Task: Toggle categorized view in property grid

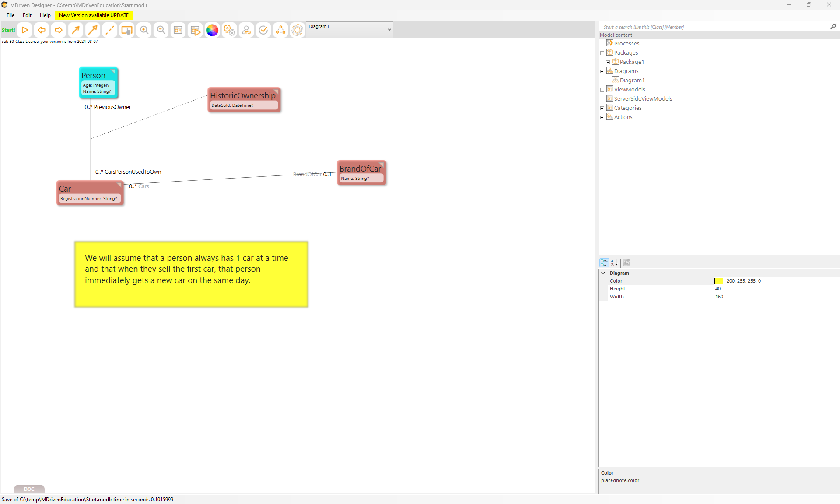Action: [x=604, y=263]
